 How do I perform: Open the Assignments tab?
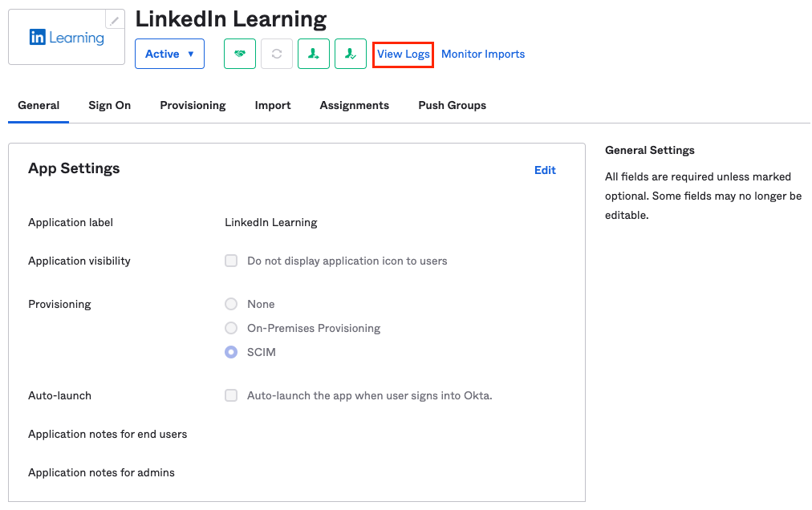354,105
